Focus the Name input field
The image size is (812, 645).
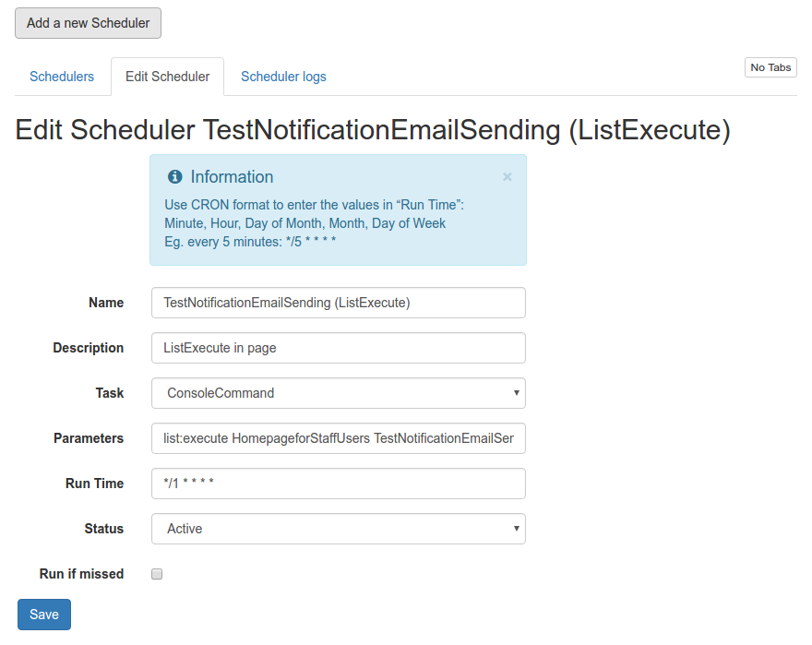pyautogui.click(x=338, y=303)
